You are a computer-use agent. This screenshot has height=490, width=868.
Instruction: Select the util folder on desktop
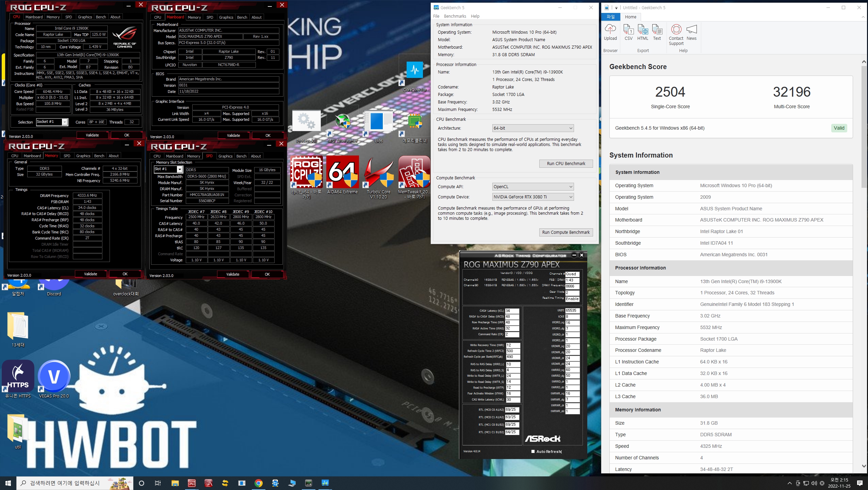[x=18, y=431]
